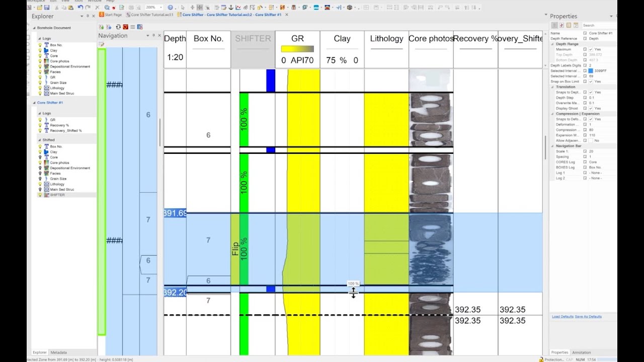Screen dimensions: 644x362
Task: Click the Core photos column header
Action: coord(431,50)
